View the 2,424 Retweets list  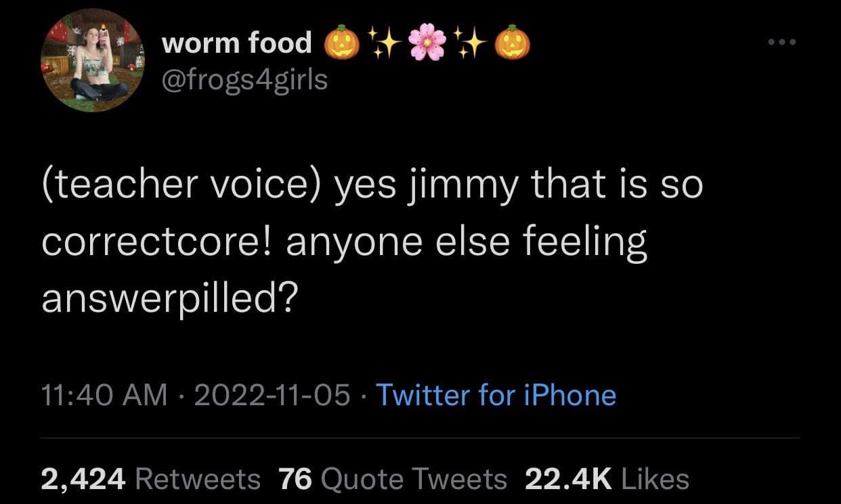[150, 479]
